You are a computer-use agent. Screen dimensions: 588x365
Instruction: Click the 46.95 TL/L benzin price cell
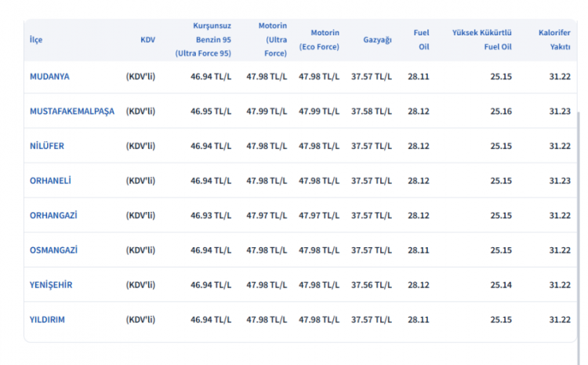211,111
